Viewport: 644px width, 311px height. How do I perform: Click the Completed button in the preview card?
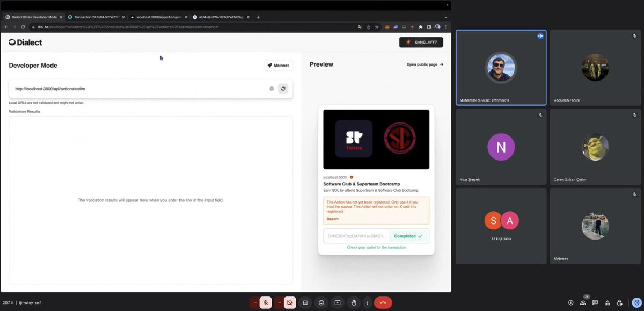(x=408, y=236)
